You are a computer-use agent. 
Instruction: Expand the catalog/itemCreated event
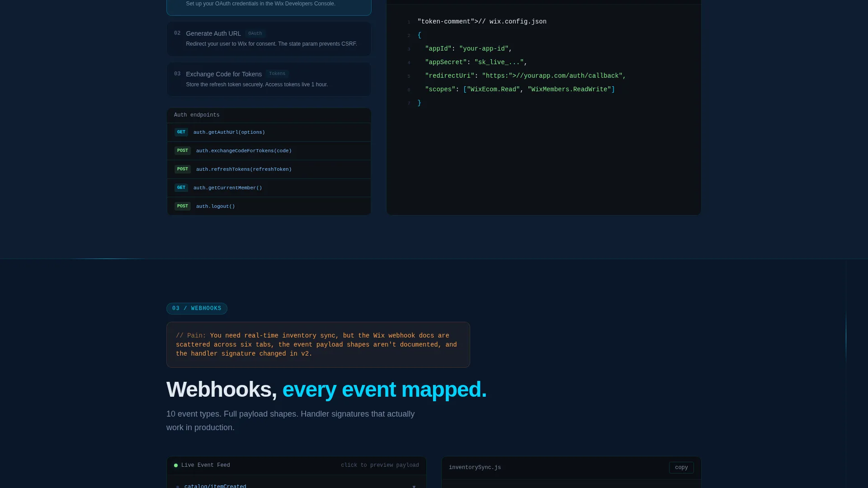coord(297,486)
